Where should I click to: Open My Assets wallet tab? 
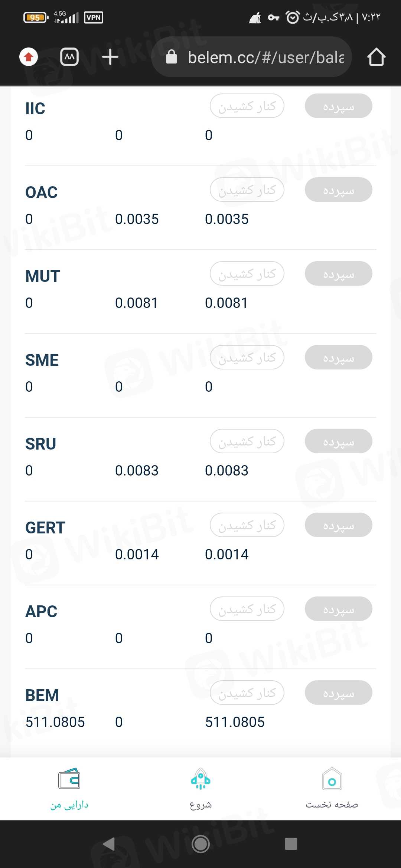coord(69,788)
